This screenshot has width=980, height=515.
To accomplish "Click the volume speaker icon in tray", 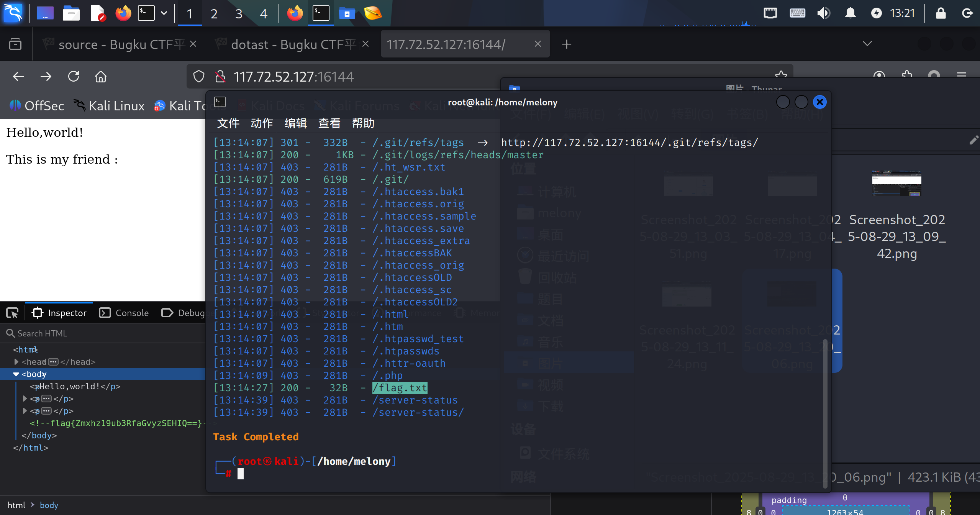I will click(823, 13).
